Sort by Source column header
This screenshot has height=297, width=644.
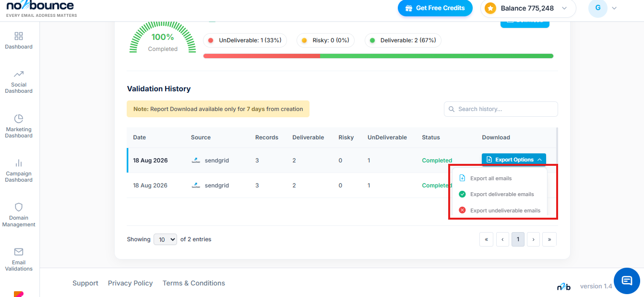[201, 137]
